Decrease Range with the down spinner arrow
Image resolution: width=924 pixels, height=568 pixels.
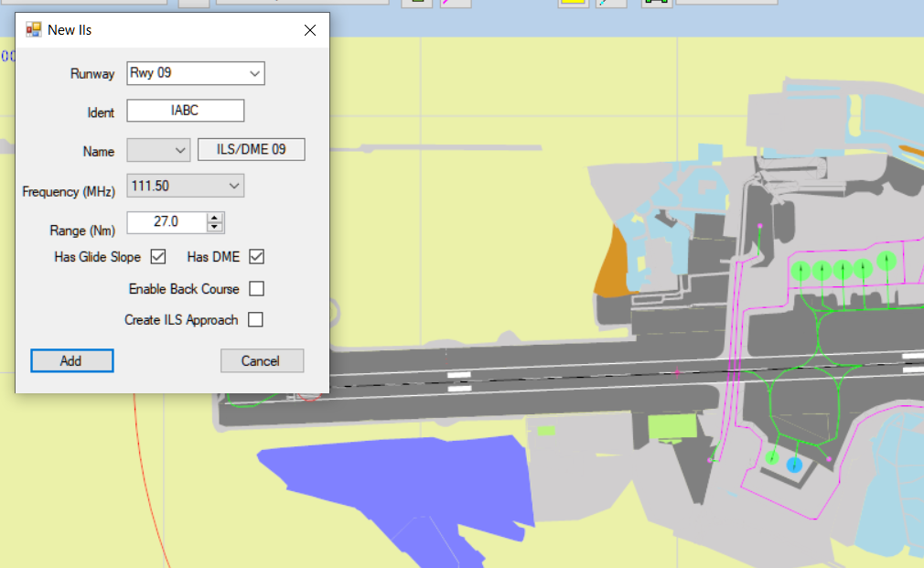point(214,227)
